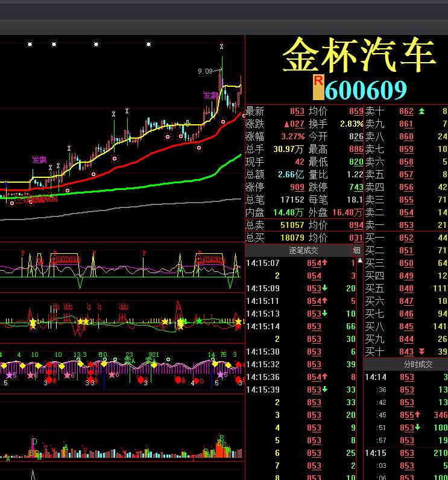The image size is (448, 480).
Task: Click the 总额 value 2.66亿
Action: coord(291,174)
